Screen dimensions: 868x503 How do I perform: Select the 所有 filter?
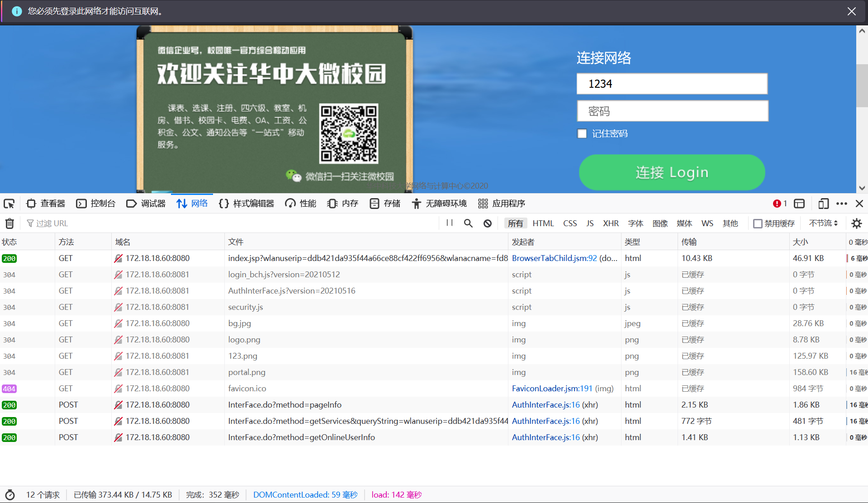coord(515,223)
